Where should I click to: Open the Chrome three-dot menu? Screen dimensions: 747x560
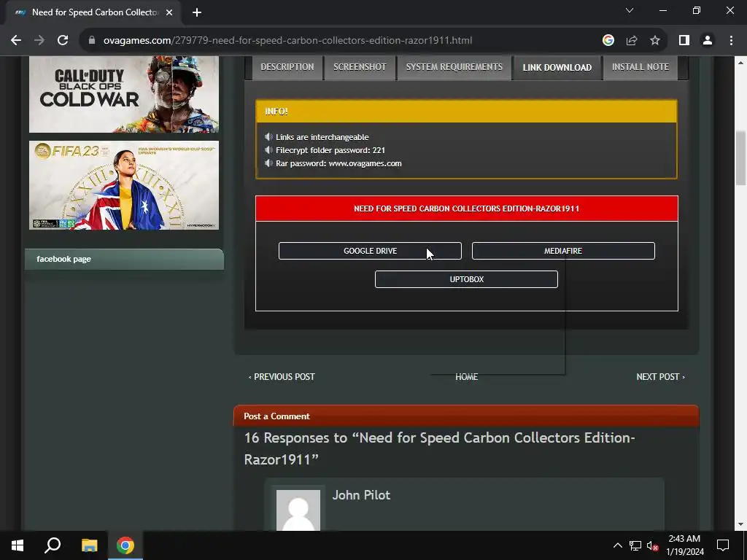point(731,41)
